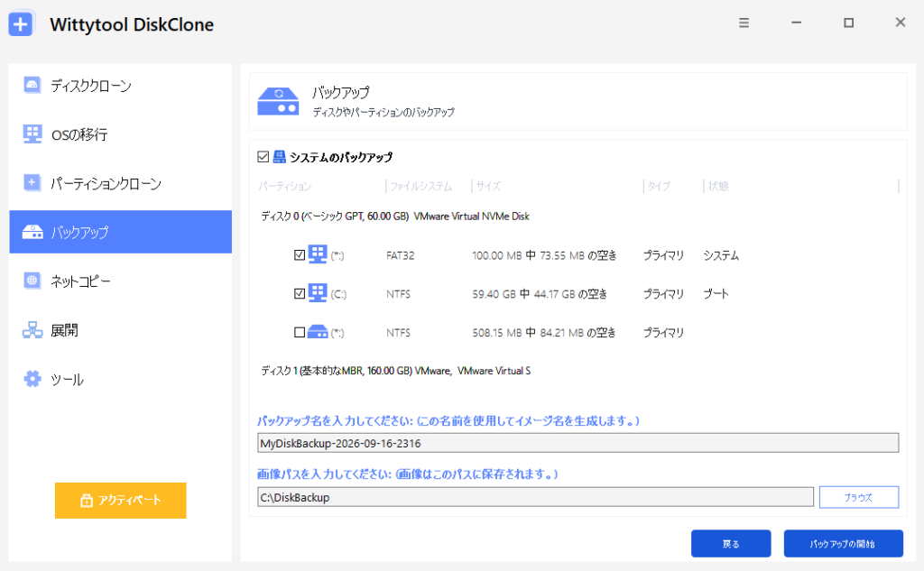Click the ネットコピー globe icon

click(x=32, y=281)
